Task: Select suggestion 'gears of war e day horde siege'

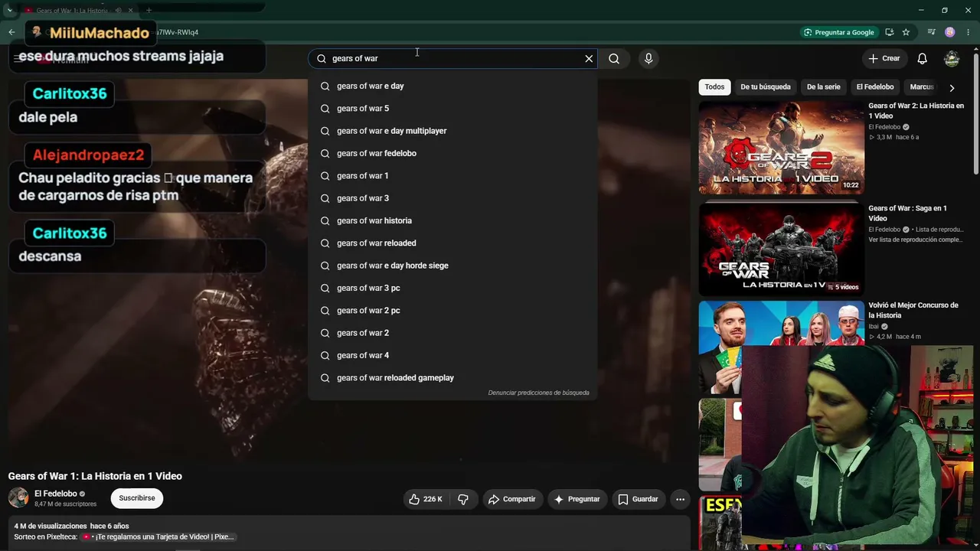Action: point(452,266)
